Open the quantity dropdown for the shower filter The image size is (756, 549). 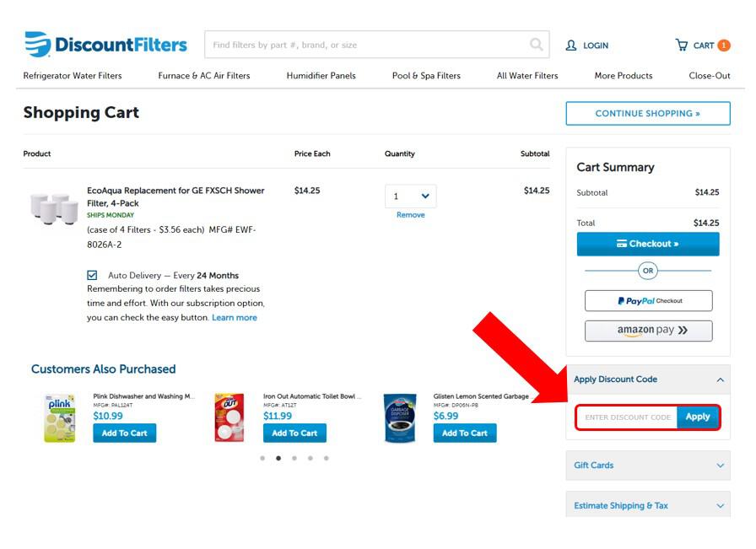410,195
